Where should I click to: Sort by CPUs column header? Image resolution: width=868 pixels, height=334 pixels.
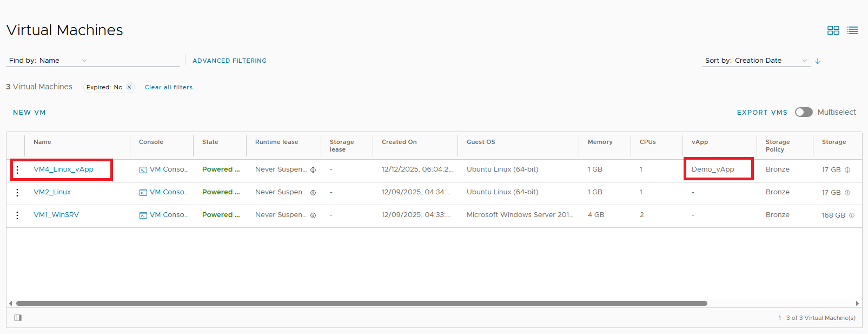click(648, 142)
